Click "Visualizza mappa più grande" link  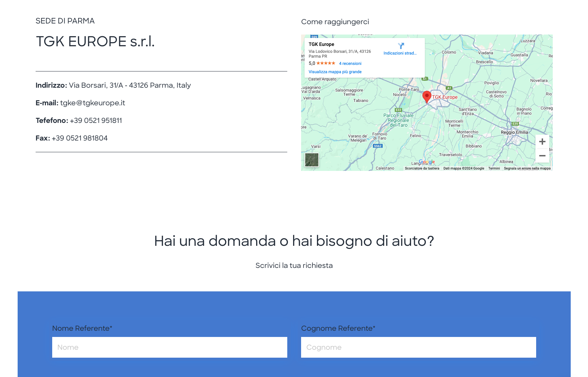[335, 72]
